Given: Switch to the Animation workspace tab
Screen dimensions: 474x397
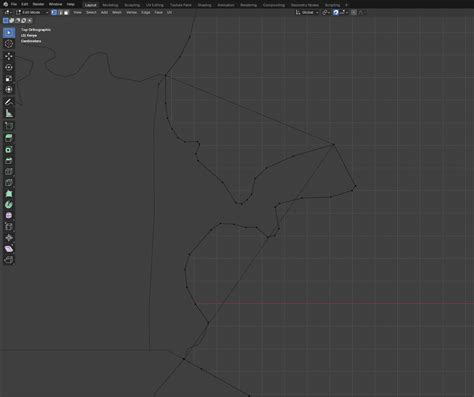Looking at the screenshot, I should tap(226, 5).
